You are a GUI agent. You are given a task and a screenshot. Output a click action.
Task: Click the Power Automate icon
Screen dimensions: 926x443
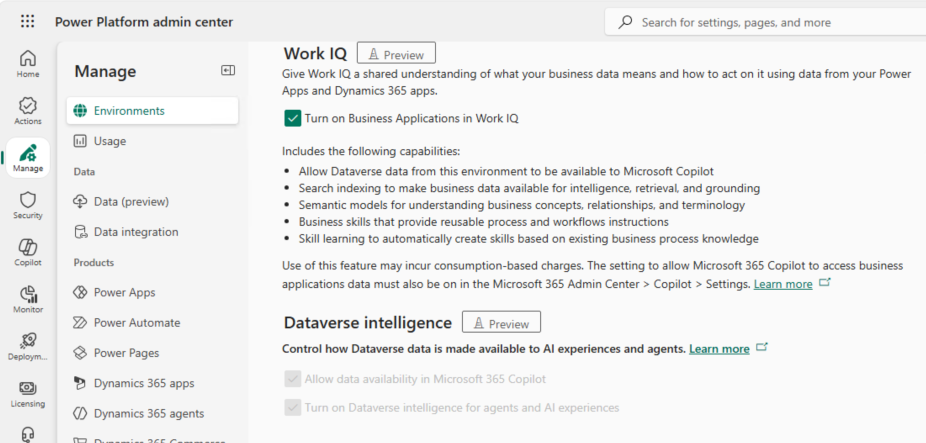pos(80,323)
